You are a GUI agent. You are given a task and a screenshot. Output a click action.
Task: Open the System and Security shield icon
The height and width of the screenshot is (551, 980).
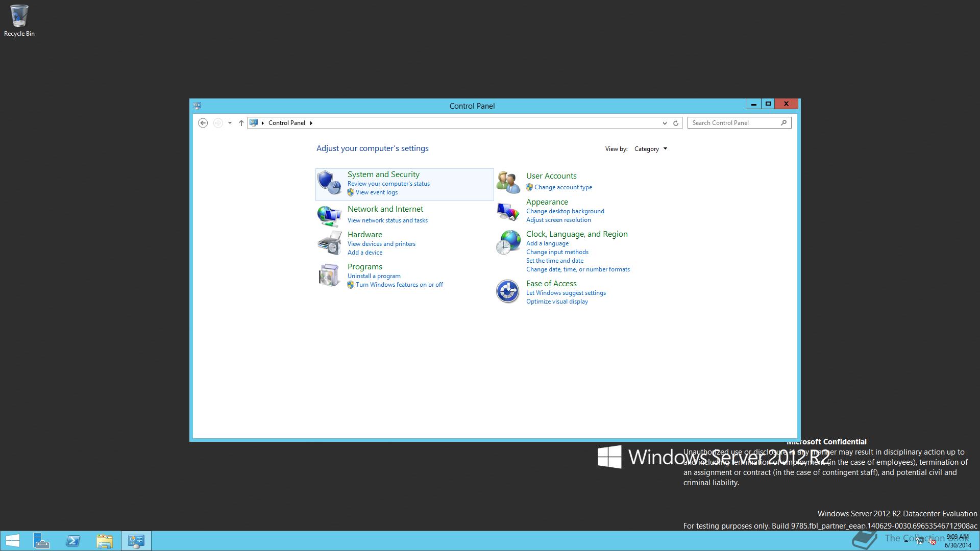click(x=329, y=183)
